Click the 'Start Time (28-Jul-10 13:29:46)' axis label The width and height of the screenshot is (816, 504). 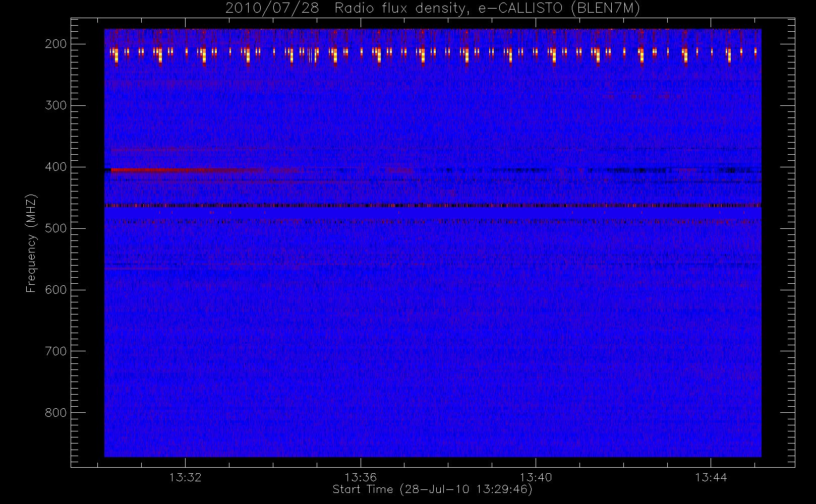pos(432,489)
